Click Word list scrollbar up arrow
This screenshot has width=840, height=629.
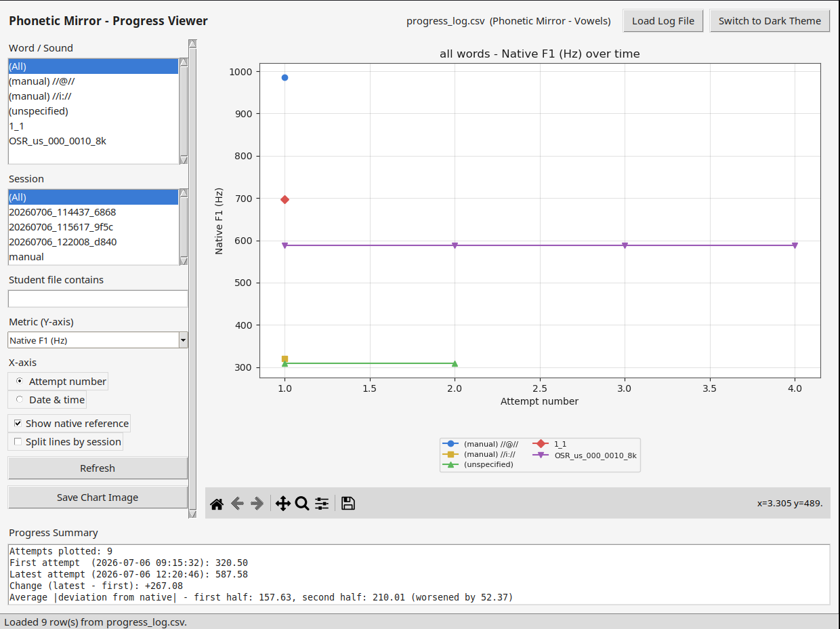tap(184, 62)
